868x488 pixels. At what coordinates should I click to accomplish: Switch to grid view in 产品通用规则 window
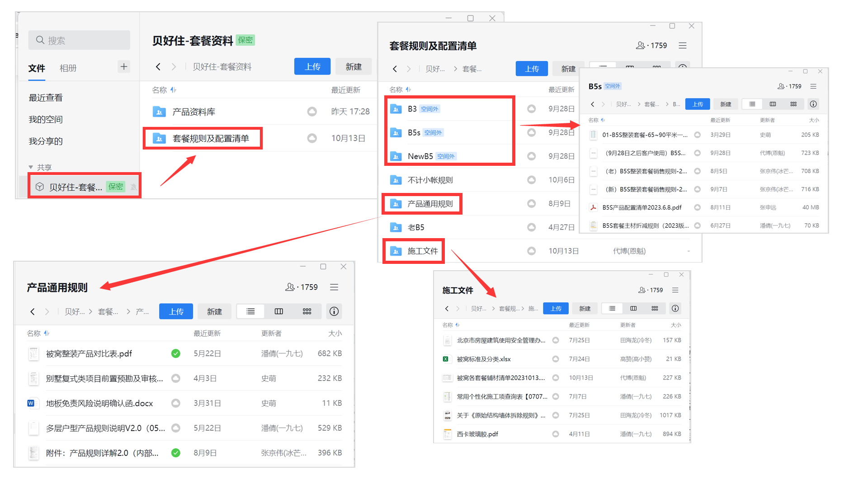coord(307,311)
